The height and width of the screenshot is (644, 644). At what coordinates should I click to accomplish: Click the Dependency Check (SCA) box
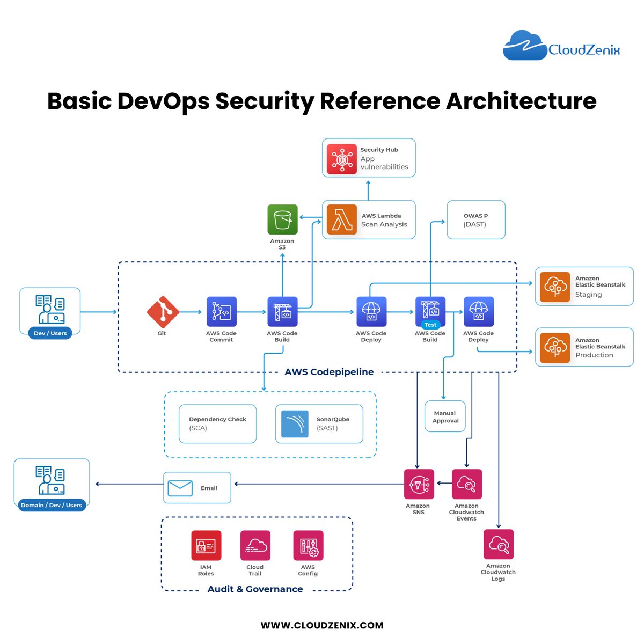click(217, 423)
